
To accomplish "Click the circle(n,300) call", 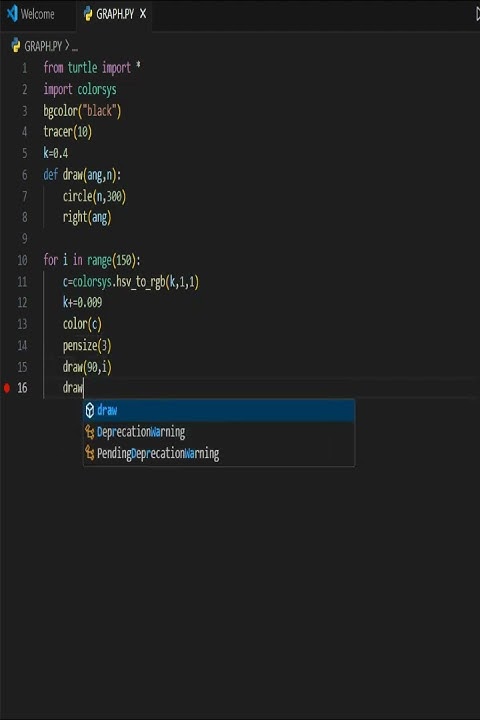I will point(94,196).
